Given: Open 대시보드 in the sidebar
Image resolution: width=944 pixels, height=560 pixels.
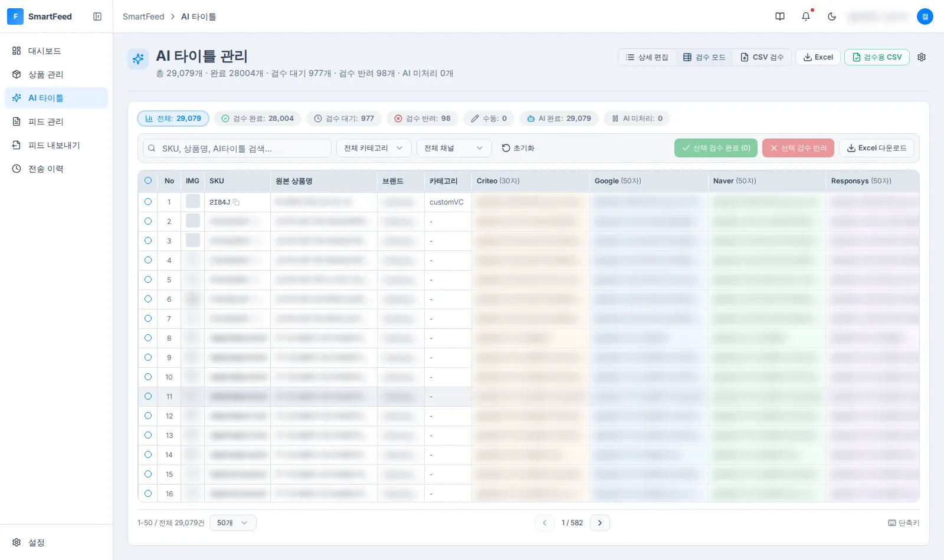Looking at the screenshot, I should [x=57, y=51].
